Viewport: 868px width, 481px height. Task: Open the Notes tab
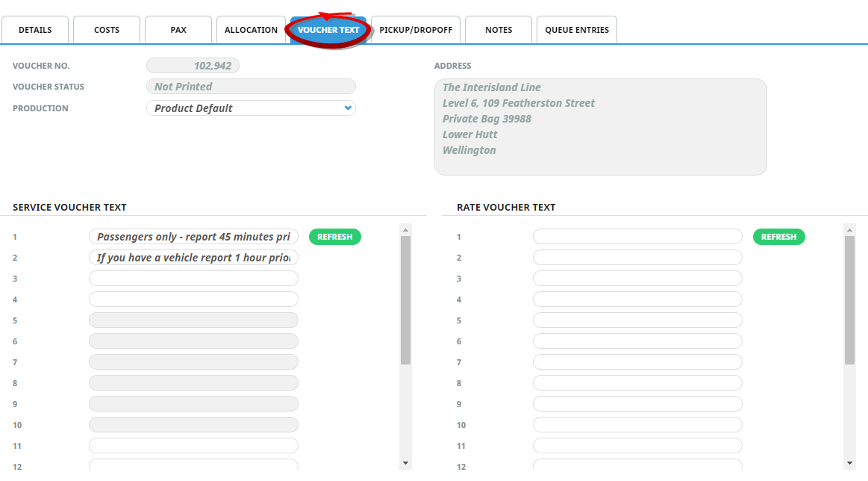pos(499,30)
